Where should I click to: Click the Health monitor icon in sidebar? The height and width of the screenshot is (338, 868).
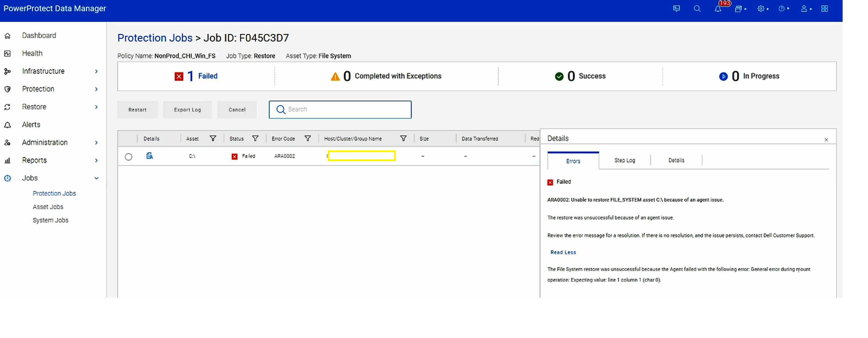[x=7, y=53]
